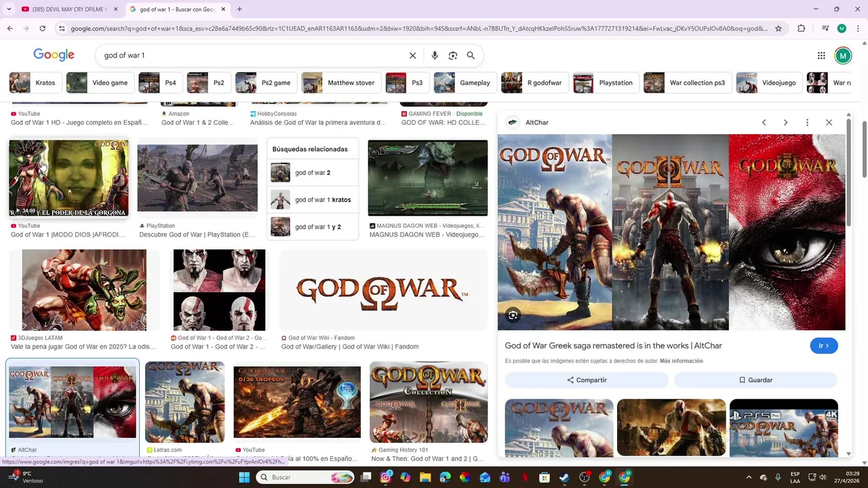Filter by the R godofwar chip
This screenshot has width=868, height=488.
tap(534, 83)
